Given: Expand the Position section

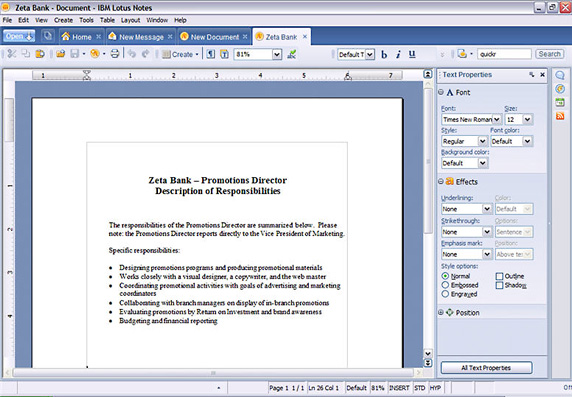Looking at the screenshot, I should (x=440, y=312).
